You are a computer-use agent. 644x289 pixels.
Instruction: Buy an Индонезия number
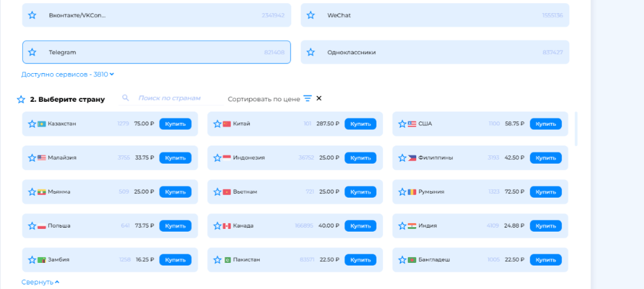point(361,158)
